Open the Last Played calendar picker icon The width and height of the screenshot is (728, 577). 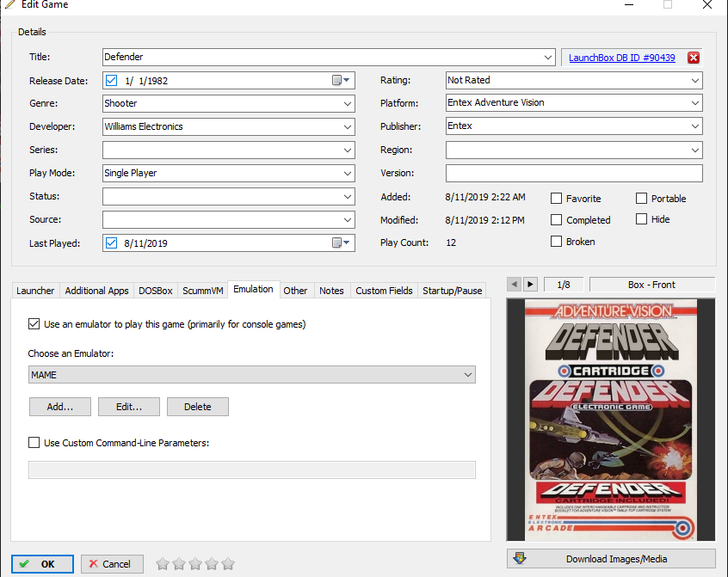point(340,242)
